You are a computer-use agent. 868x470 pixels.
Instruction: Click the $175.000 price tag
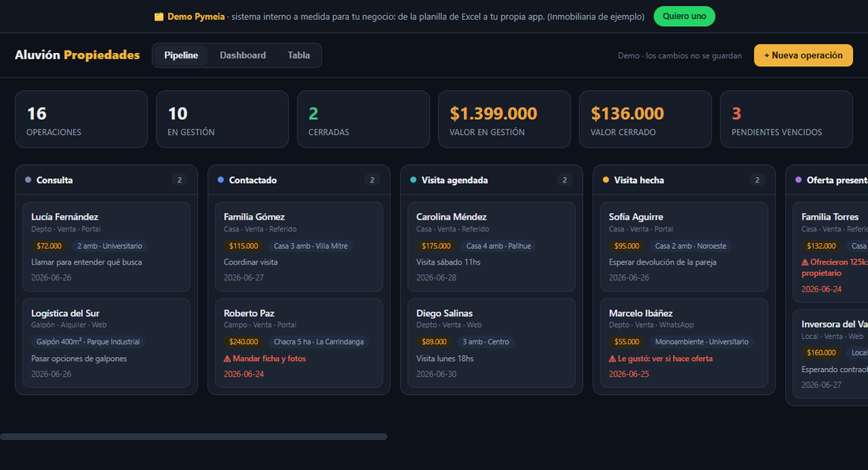click(436, 246)
